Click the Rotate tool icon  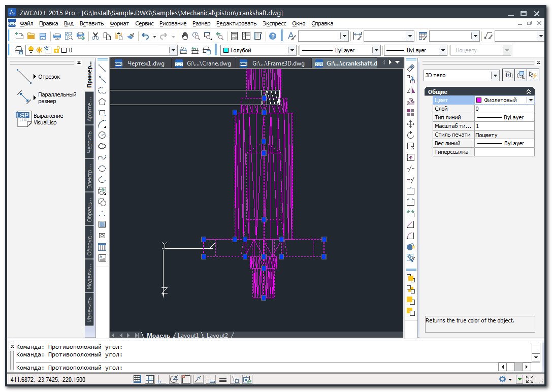(411, 135)
